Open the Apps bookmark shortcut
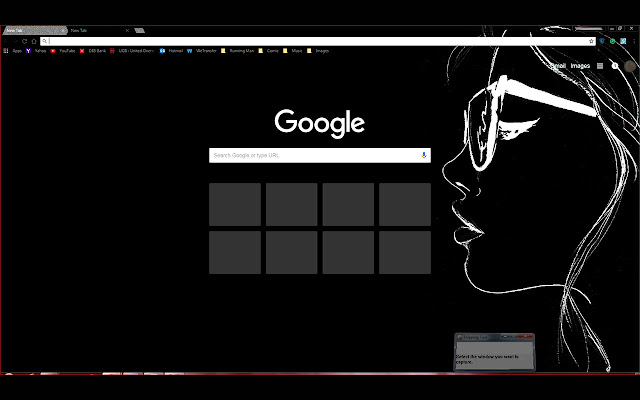The image size is (640, 400). [x=12, y=51]
